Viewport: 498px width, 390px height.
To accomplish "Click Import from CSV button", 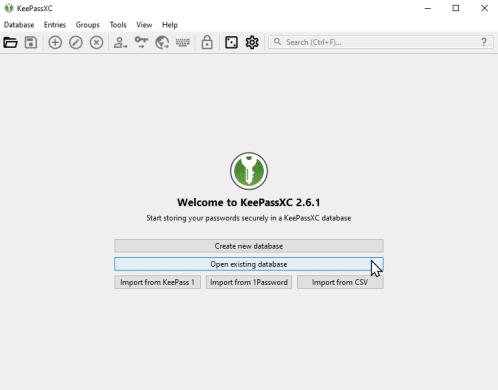I will click(340, 282).
